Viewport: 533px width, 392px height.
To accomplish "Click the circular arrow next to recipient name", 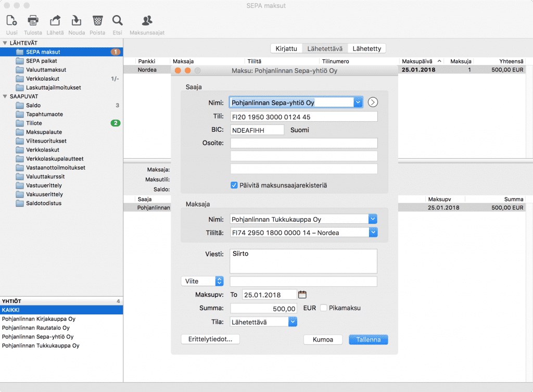I will (x=373, y=103).
